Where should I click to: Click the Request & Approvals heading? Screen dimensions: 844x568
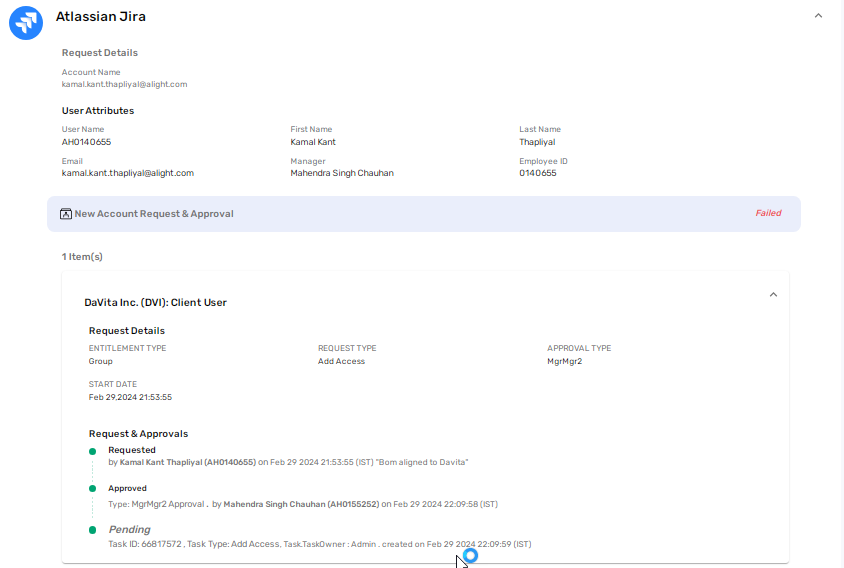tap(138, 434)
